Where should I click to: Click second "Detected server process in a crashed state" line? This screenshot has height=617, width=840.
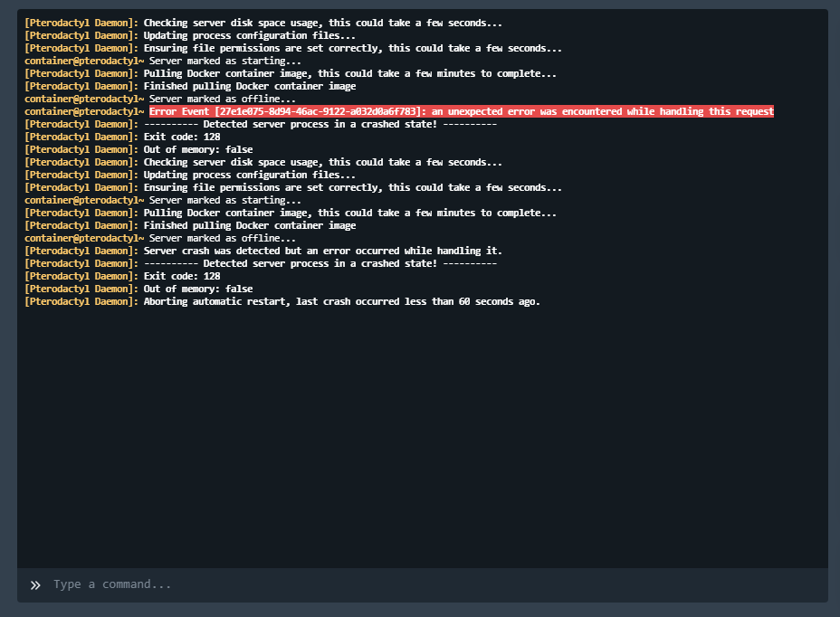(261, 263)
